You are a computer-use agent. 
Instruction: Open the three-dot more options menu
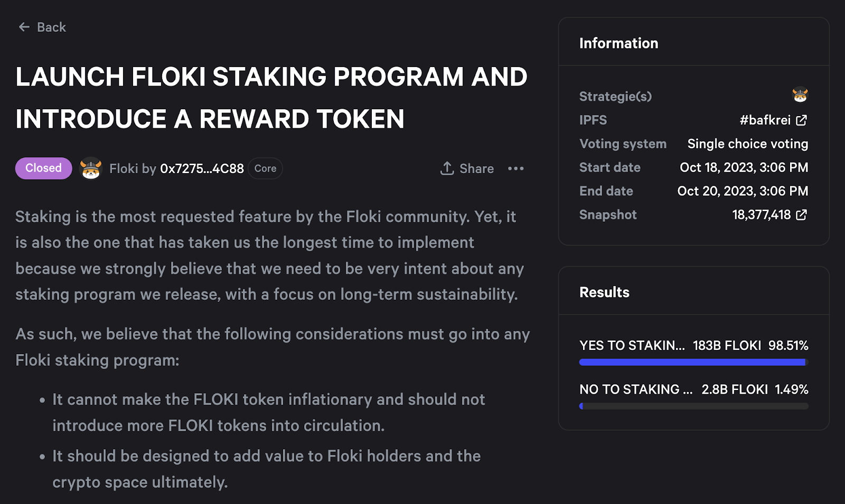[x=515, y=168]
